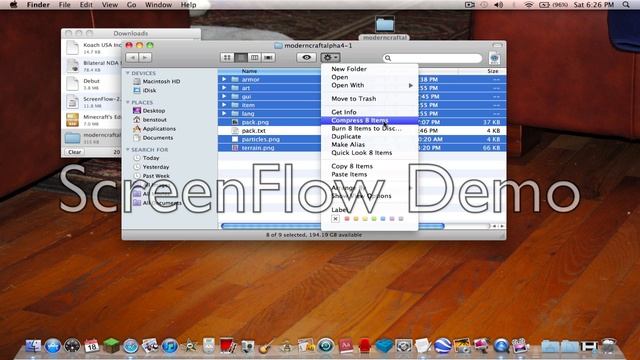Click Finder back navigation arrow
The height and width of the screenshot is (360, 640).
pyautogui.click(x=132, y=58)
